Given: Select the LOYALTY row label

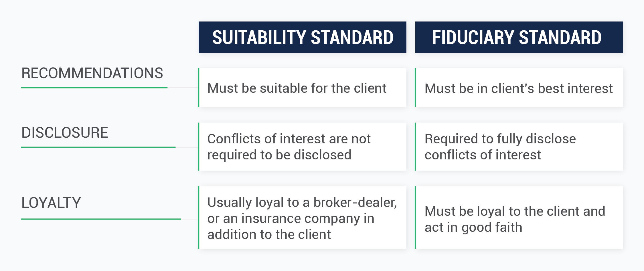Looking at the screenshot, I should tap(51, 203).
